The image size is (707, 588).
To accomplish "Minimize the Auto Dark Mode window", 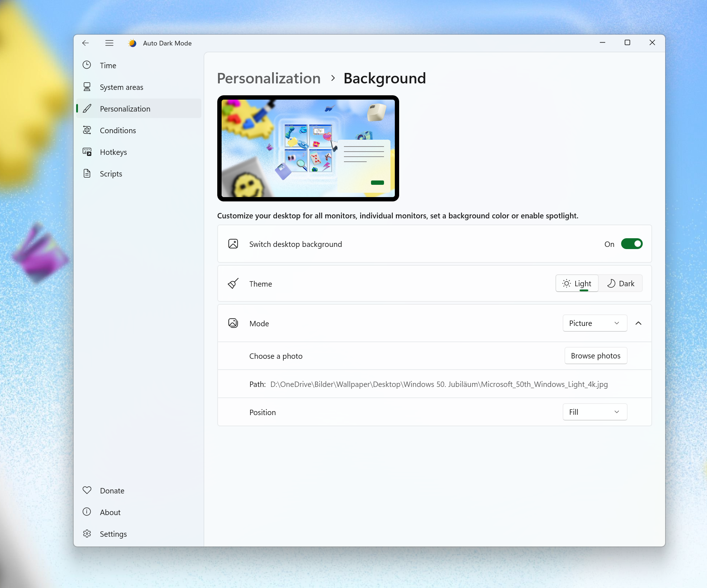I will pos(602,43).
